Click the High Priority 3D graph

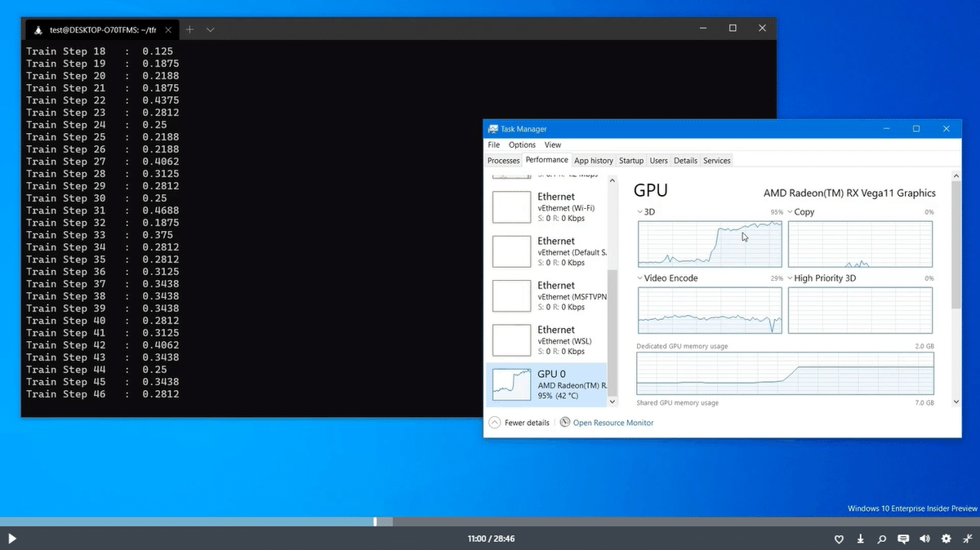[x=861, y=310]
